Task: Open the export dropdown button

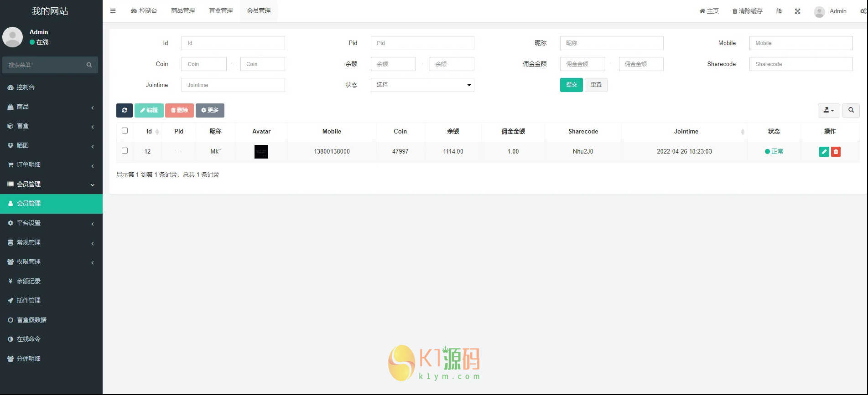Action: tap(829, 110)
